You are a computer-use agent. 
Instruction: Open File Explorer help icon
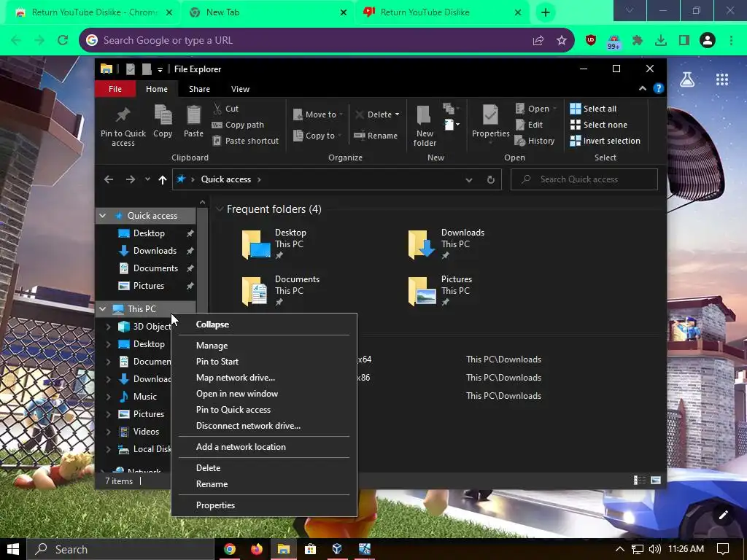coord(659,88)
